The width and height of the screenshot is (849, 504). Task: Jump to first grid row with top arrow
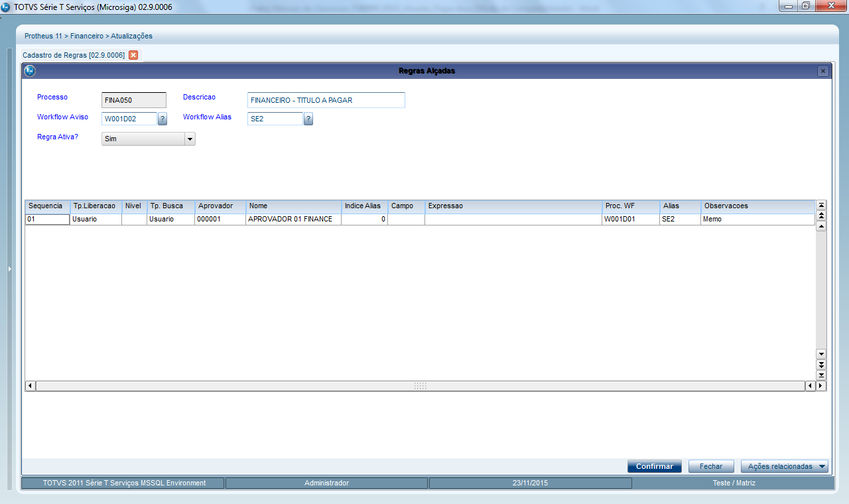[821, 206]
